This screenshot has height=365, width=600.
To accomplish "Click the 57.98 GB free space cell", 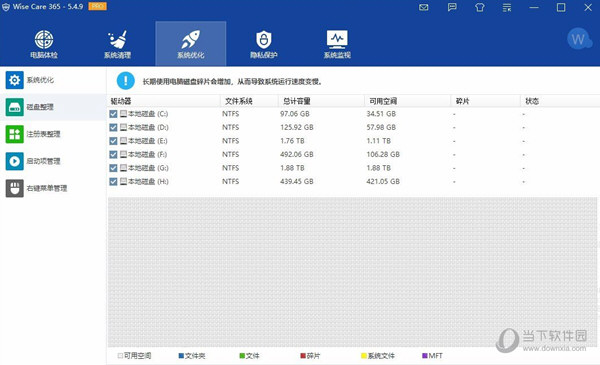I will point(381,127).
